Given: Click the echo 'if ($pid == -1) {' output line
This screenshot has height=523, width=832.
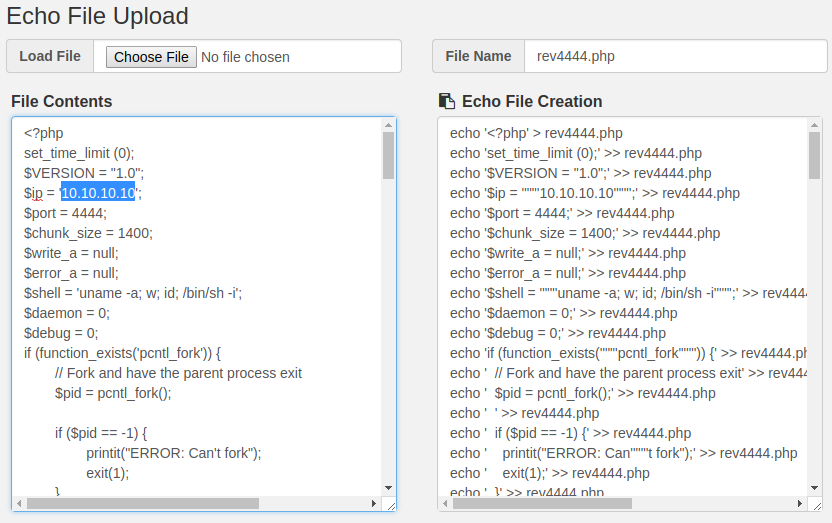Looking at the screenshot, I should [570, 433].
